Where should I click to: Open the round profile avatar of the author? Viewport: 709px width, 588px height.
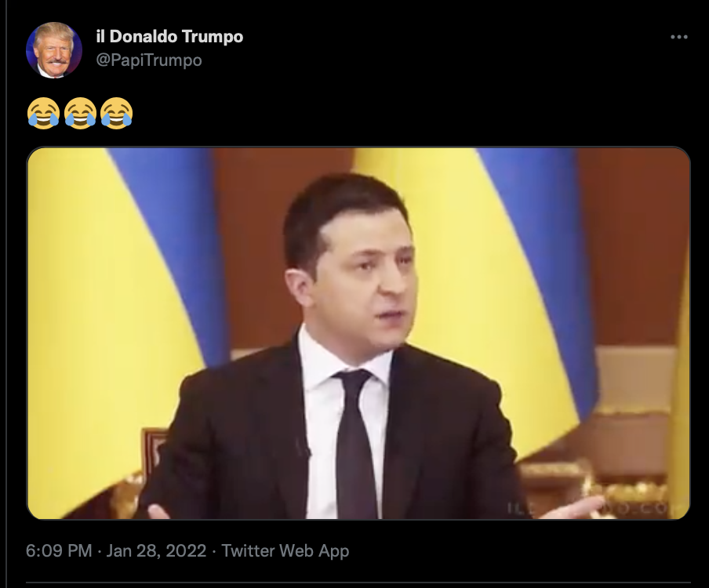54,50
